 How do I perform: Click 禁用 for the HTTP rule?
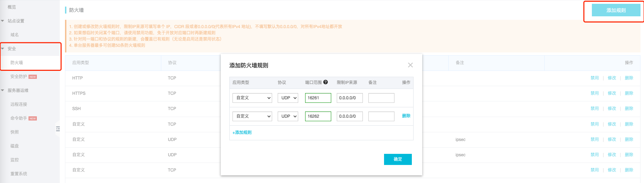coord(595,78)
